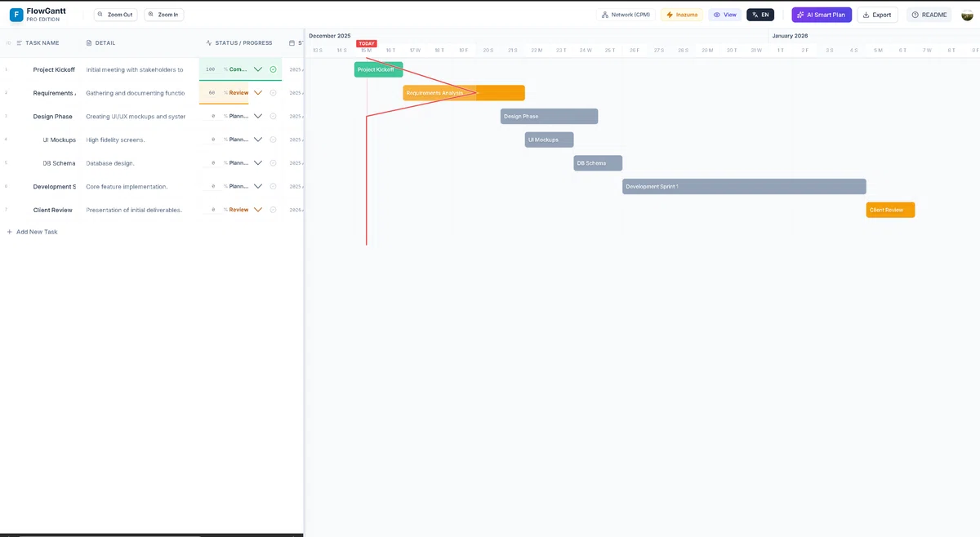Toggle the Inazuma progress line
This screenshot has height=537, width=980.
(682, 15)
